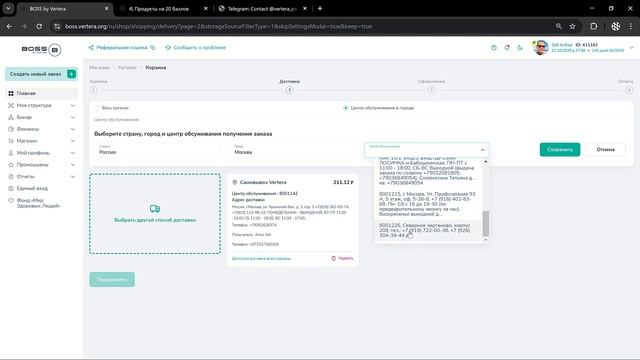This screenshot has width=640, height=360.
Task: Bookmark page with star icon
Action: click(573, 26)
